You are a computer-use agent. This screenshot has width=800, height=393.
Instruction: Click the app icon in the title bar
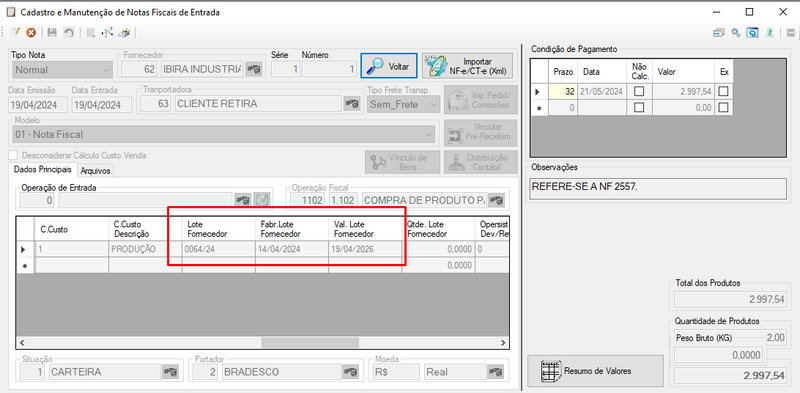[10, 12]
